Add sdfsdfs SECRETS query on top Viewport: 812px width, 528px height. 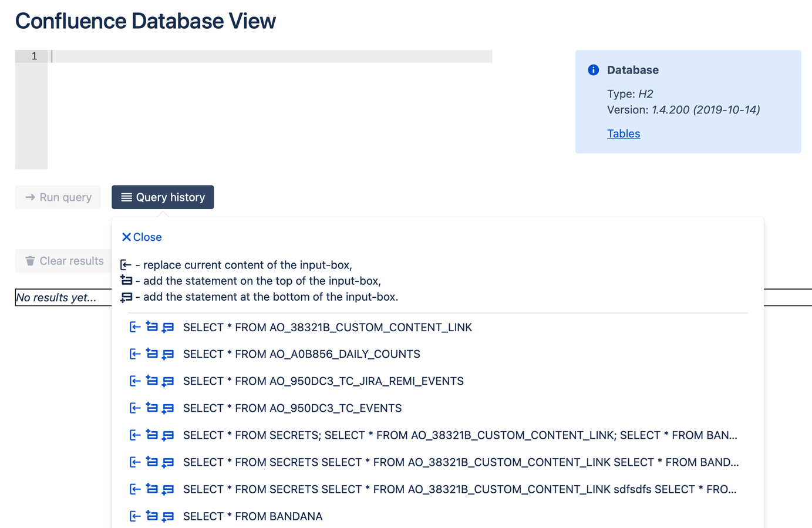(151, 489)
